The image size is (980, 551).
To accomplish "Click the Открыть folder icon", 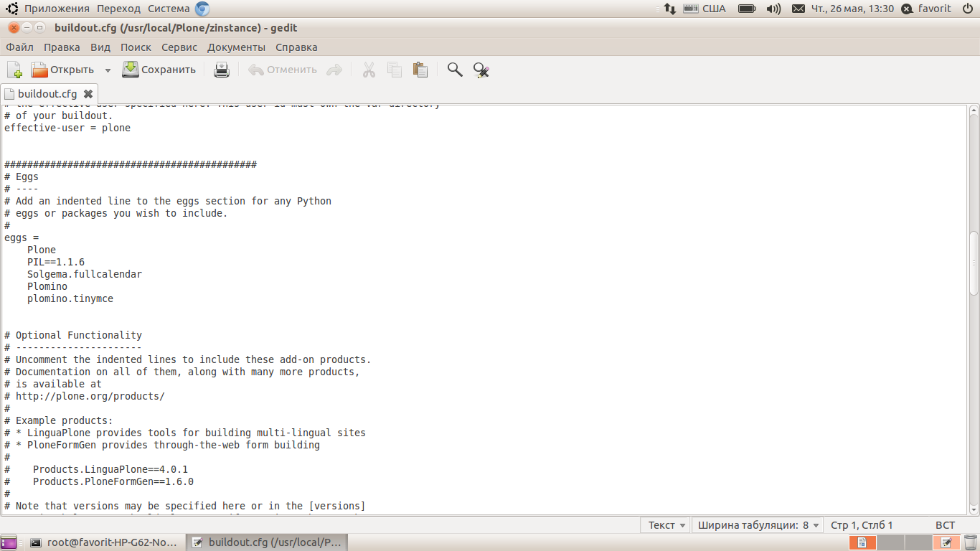I will pos(39,70).
